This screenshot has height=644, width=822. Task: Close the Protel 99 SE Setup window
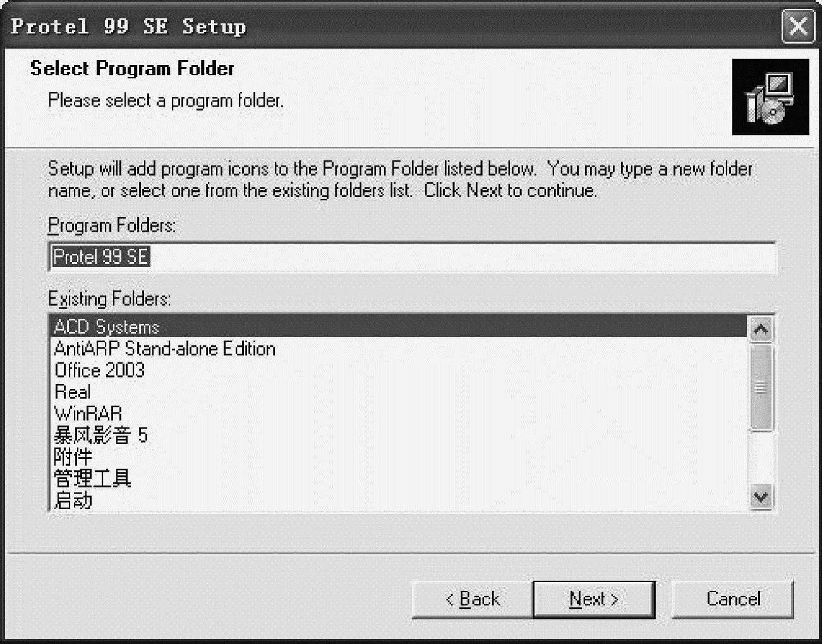[798, 27]
